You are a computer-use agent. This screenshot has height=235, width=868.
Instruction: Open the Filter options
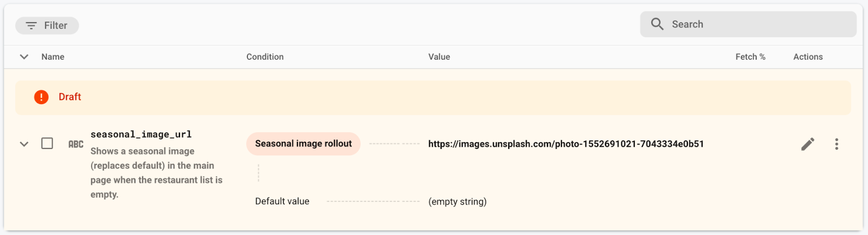[47, 25]
